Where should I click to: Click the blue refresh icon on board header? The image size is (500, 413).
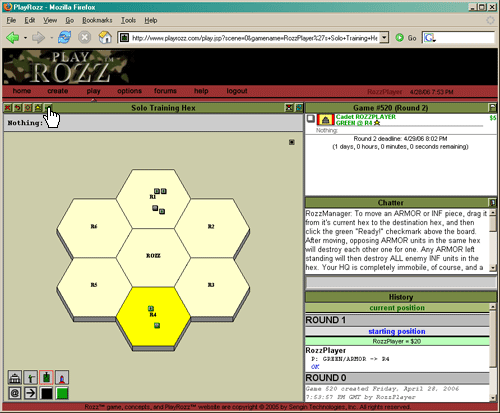(x=299, y=108)
